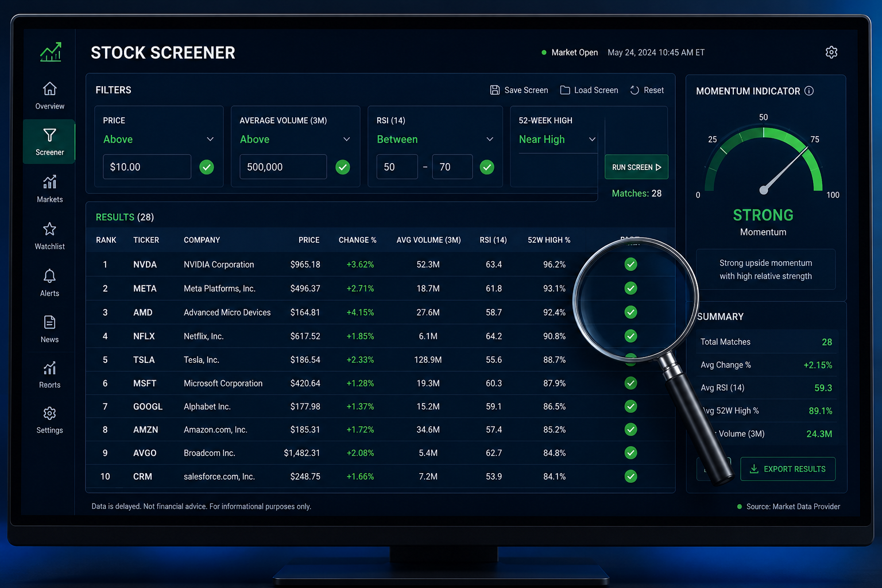Viewport: 882px width, 588px height.
Task: Open the Reorts bar-chart icon
Action: point(50,368)
